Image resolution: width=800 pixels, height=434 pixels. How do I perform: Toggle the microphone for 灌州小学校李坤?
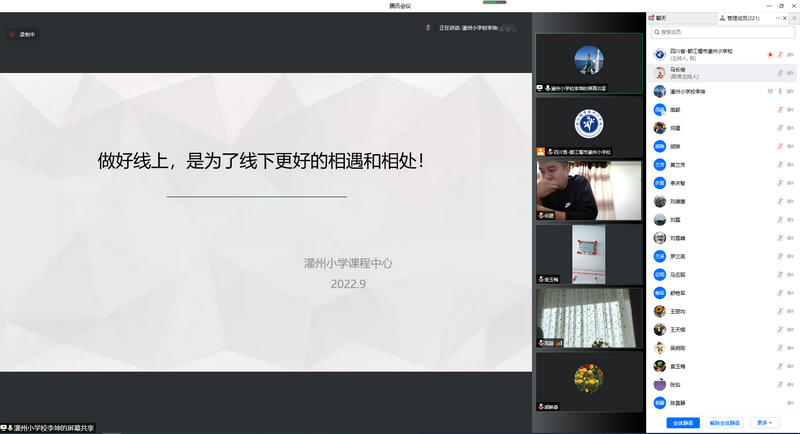pyautogui.click(x=779, y=91)
